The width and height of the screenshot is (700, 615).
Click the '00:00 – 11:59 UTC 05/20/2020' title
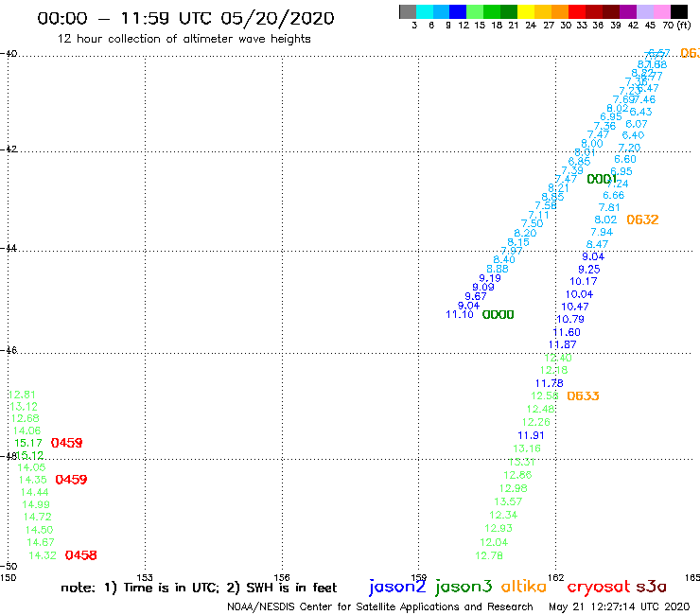point(185,18)
